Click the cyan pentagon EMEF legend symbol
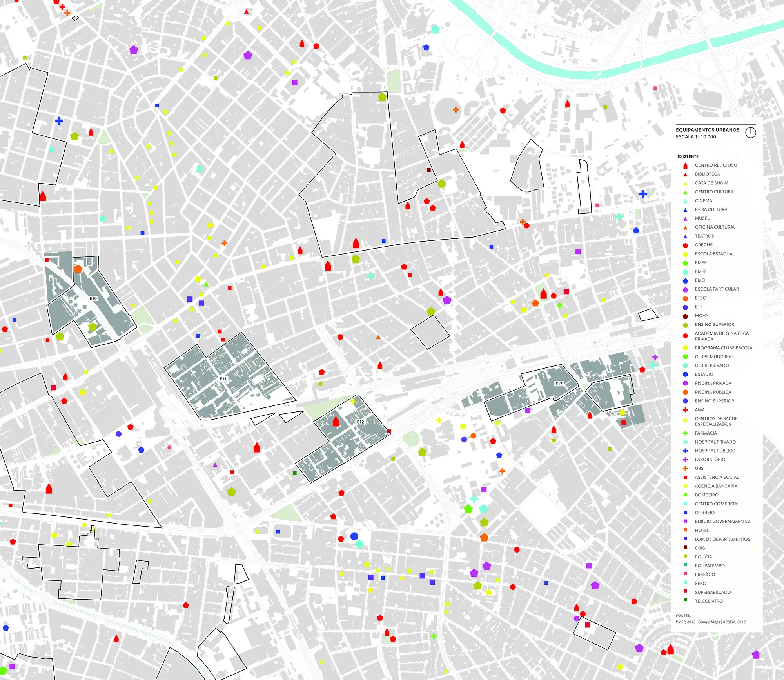This screenshot has width=784, height=680. coord(685,272)
